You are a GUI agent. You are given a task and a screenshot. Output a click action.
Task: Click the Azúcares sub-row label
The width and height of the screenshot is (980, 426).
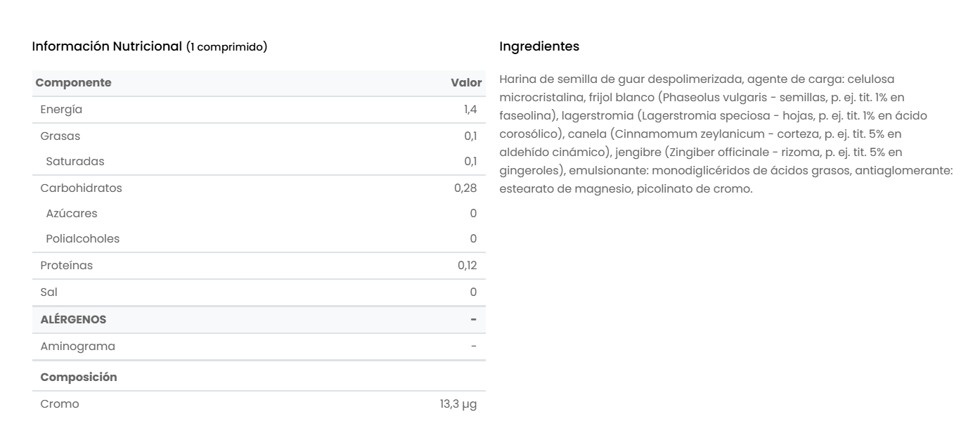(72, 213)
